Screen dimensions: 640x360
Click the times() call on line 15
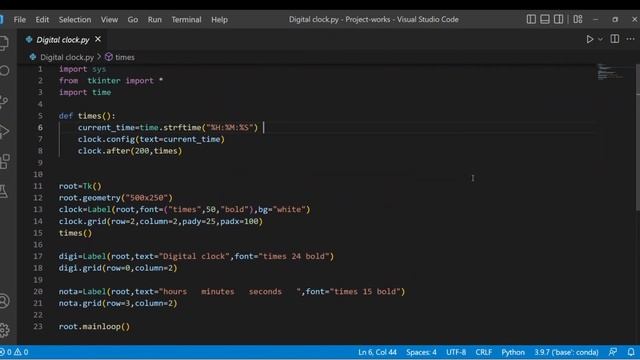point(76,233)
